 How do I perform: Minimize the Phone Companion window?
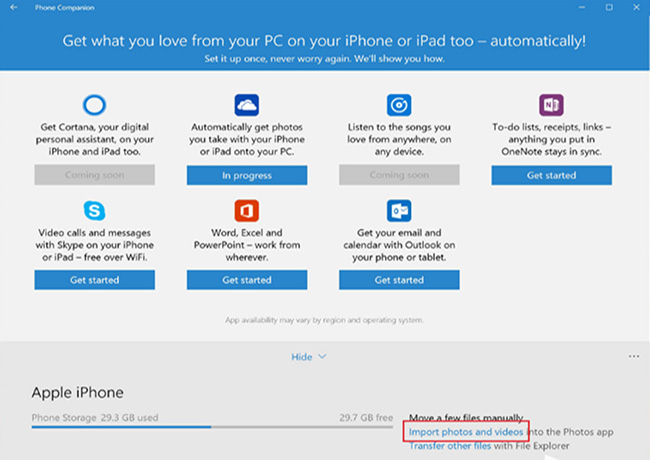[x=582, y=7]
